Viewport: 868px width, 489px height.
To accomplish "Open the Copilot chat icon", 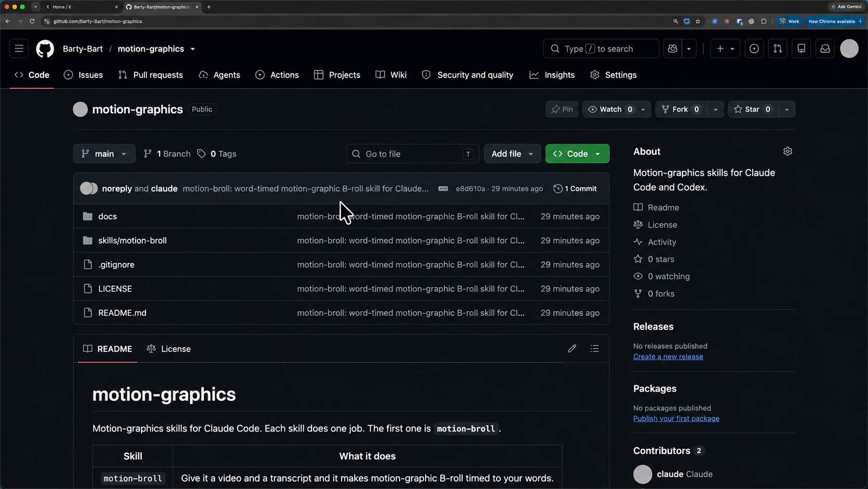I will coord(673,49).
